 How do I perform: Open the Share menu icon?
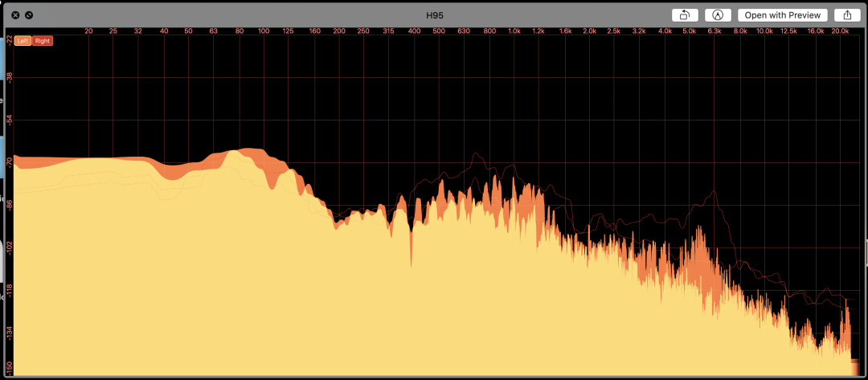coord(847,14)
